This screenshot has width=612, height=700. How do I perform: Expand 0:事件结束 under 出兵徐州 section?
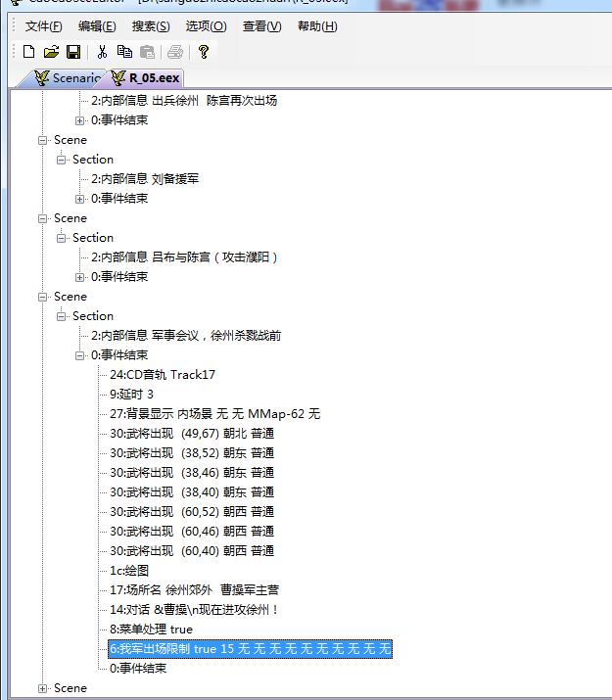point(79,120)
